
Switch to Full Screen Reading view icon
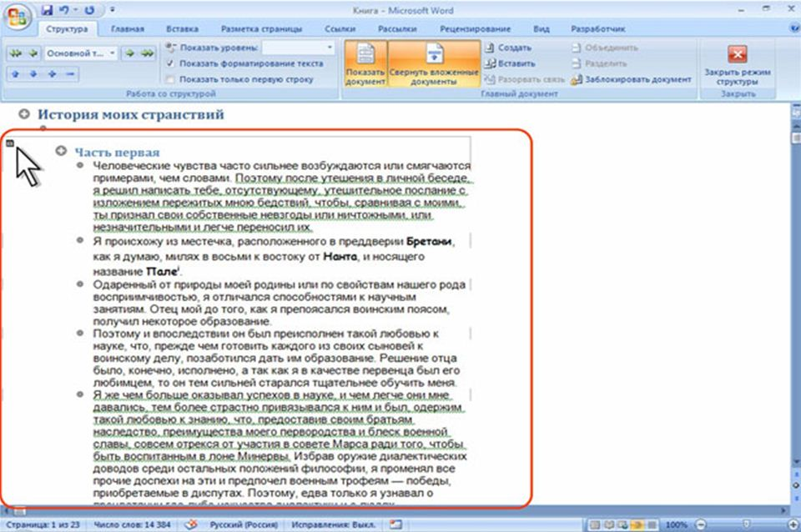(x=609, y=524)
